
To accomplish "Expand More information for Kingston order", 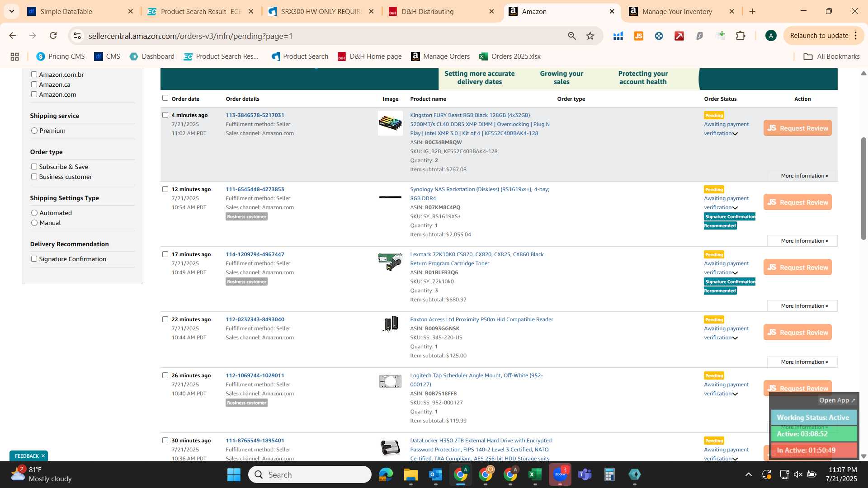I will [804, 176].
